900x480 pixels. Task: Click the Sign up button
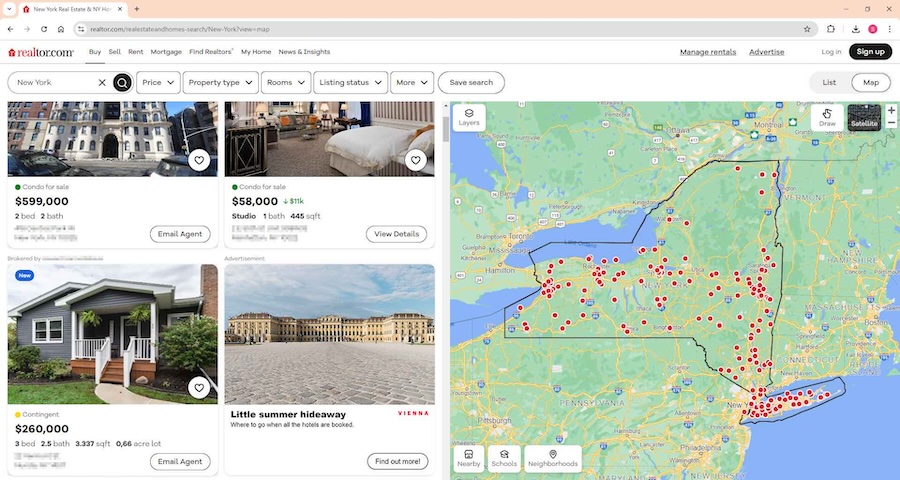(870, 52)
